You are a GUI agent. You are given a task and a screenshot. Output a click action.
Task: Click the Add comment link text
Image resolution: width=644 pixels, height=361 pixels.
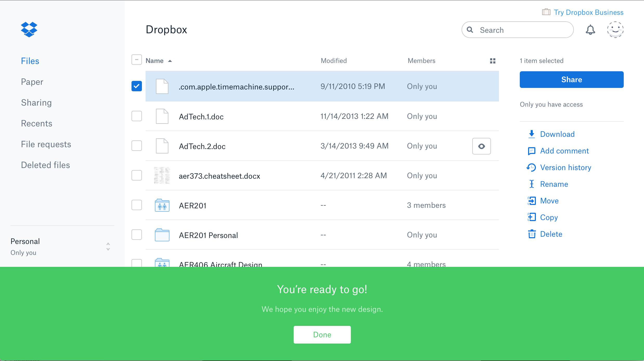(x=564, y=151)
